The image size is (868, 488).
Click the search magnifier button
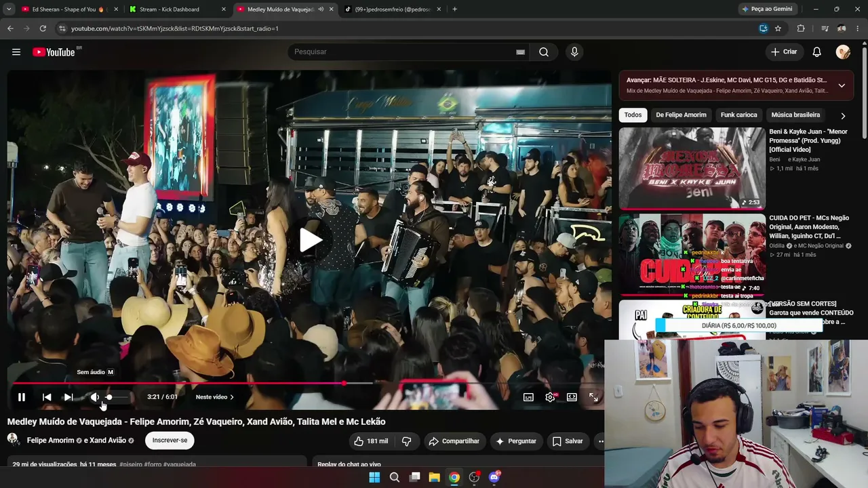544,52
